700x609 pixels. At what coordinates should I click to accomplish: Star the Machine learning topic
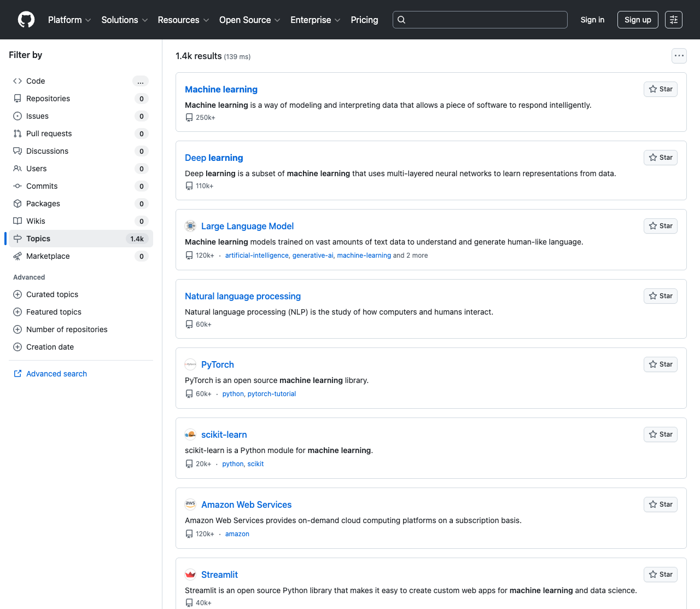coord(661,89)
